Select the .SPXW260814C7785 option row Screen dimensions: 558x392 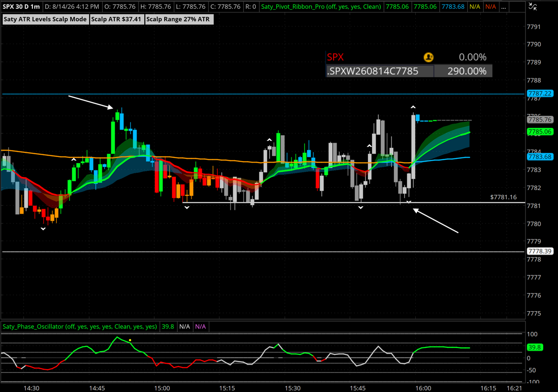(409, 71)
